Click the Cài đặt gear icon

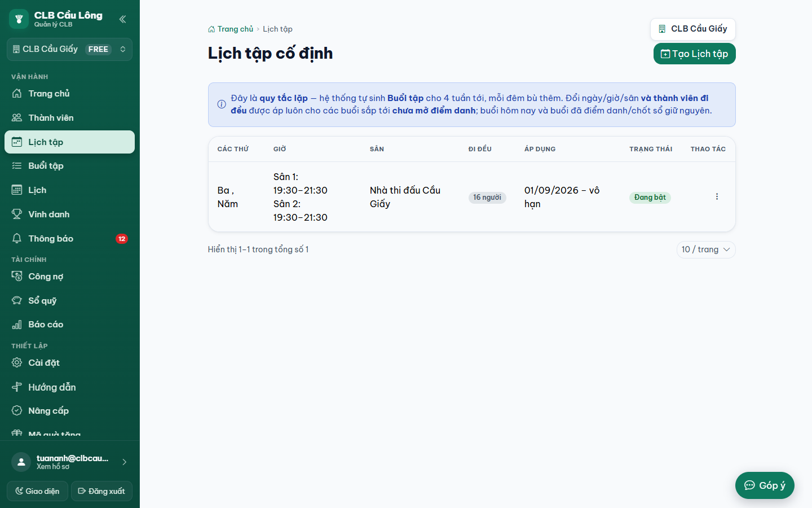(x=17, y=363)
